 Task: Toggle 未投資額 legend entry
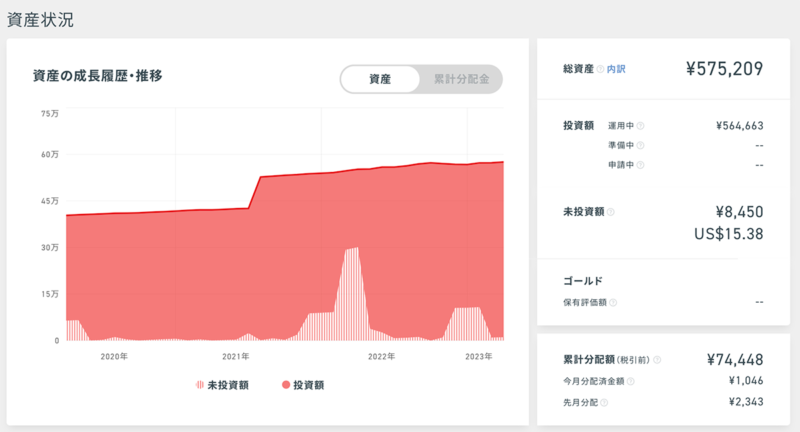222,385
